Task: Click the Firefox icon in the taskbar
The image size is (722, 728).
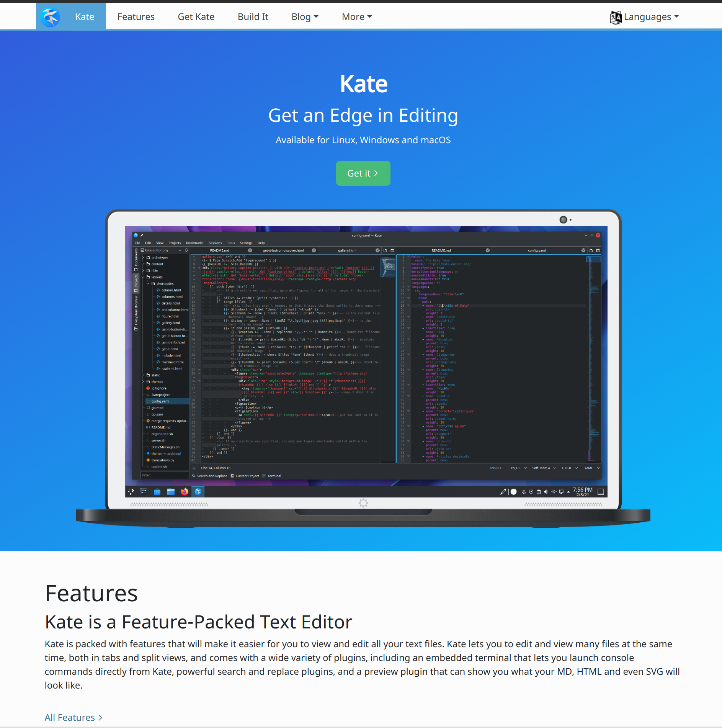Action: click(185, 492)
